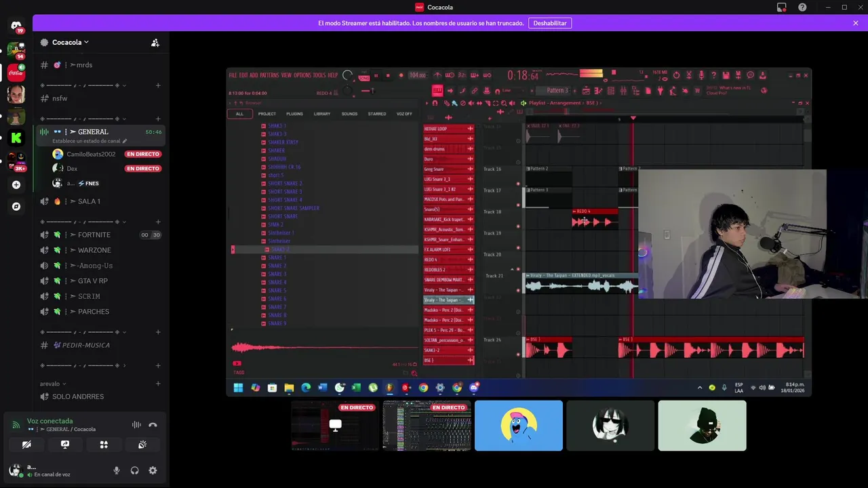Join the FORTNITE voice channel
868x488 pixels.
point(100,235)
